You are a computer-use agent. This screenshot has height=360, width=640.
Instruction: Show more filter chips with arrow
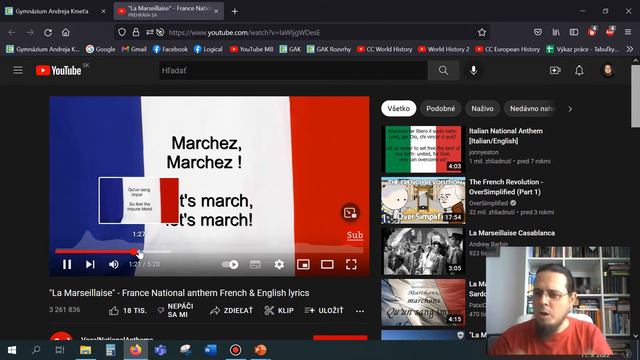(x=570, y=109)
